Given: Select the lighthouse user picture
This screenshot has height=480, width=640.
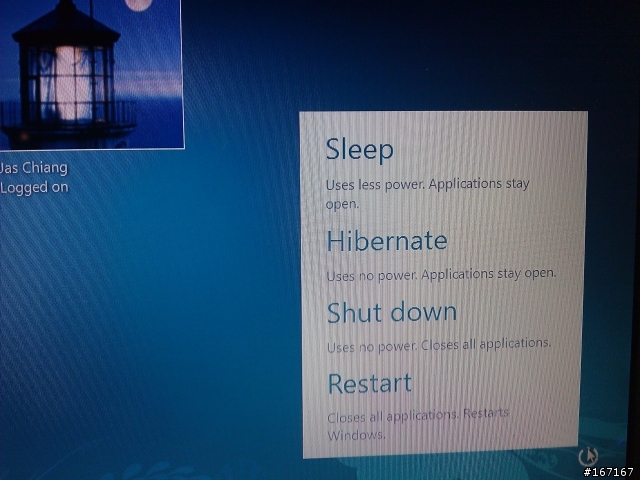Looking at the screenshot, I should [91, 74].
